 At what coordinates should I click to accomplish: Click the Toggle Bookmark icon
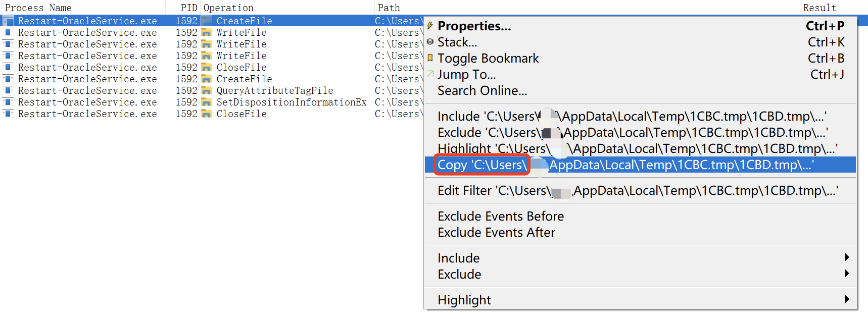click(x=430, y=58)
